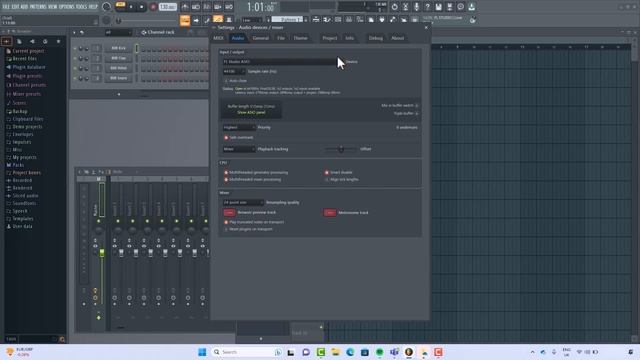Click the metronome icon in top toolbar
Image resolution: width=640 pixels, height=360 pixels.
point(185,7)
